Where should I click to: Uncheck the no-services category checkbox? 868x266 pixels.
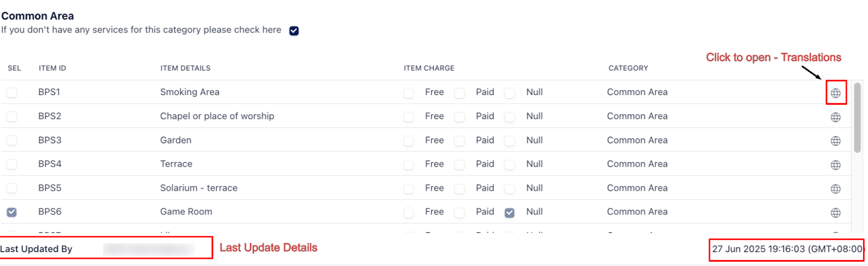294,31
